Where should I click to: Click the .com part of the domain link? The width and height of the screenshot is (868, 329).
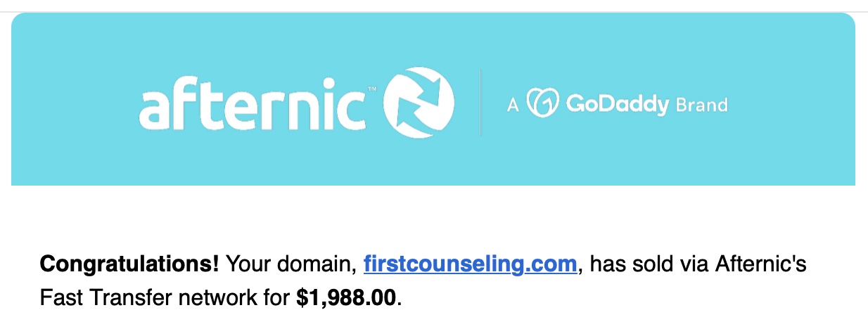click(556, 265)
